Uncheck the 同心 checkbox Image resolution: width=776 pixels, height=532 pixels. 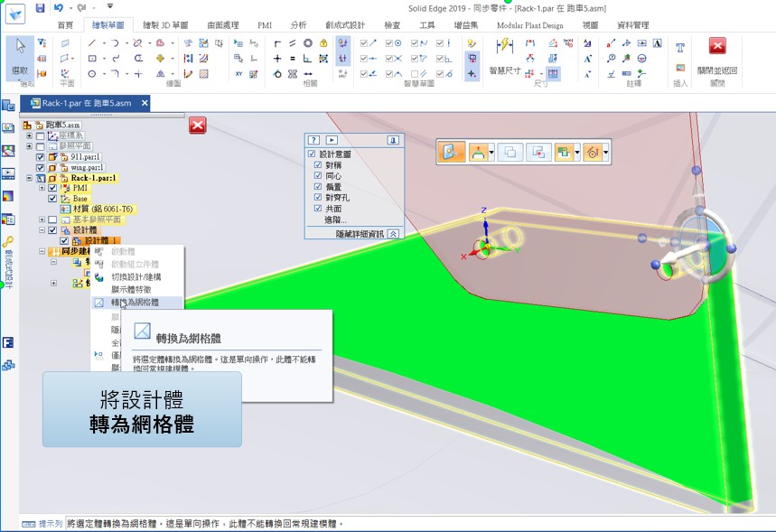coord(318,176)
